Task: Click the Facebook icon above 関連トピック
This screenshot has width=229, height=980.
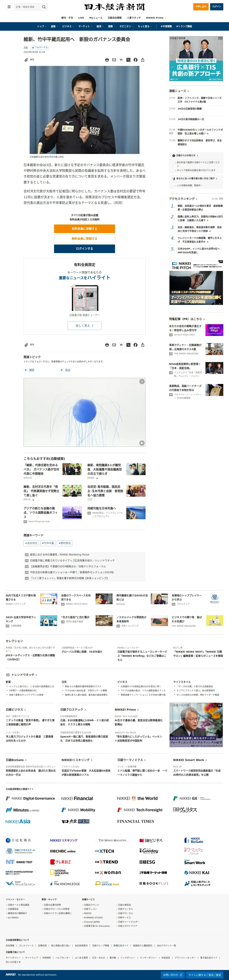Action: [x=135, y=345]
